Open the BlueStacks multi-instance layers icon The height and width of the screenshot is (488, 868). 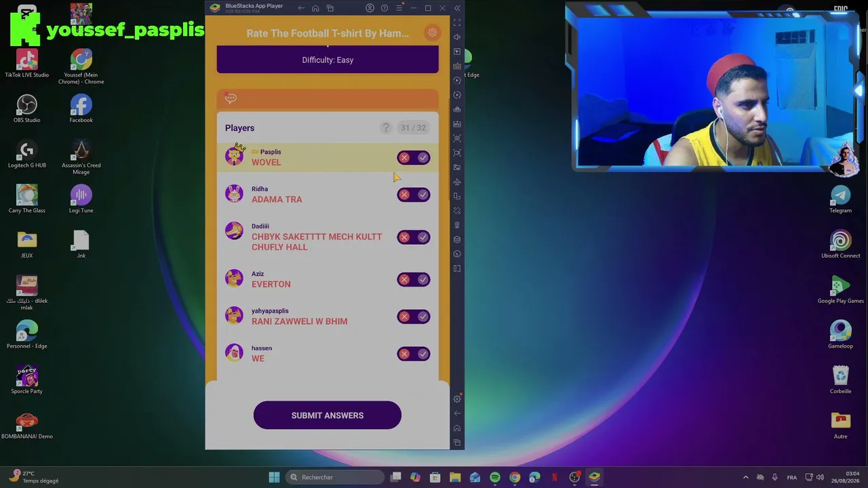(x=457, y=239)
